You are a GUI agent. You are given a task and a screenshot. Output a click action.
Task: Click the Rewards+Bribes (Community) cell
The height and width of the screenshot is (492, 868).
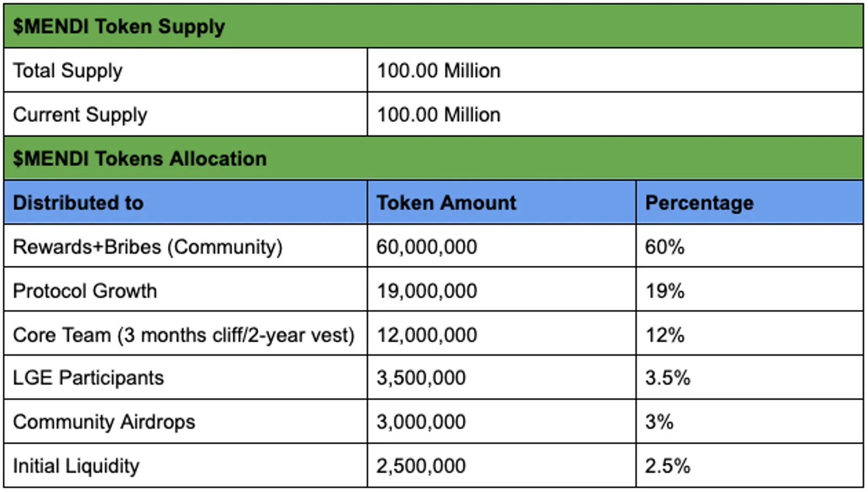(186, 246)
